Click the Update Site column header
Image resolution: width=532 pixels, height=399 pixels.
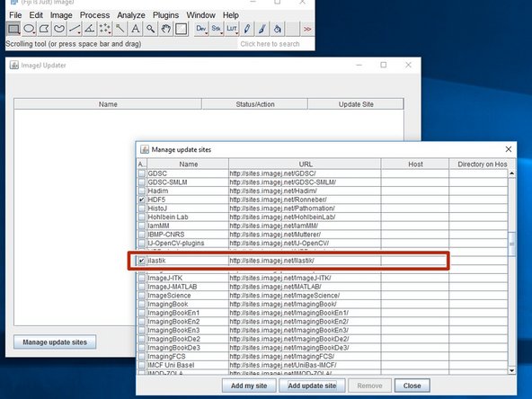[356, 104]
